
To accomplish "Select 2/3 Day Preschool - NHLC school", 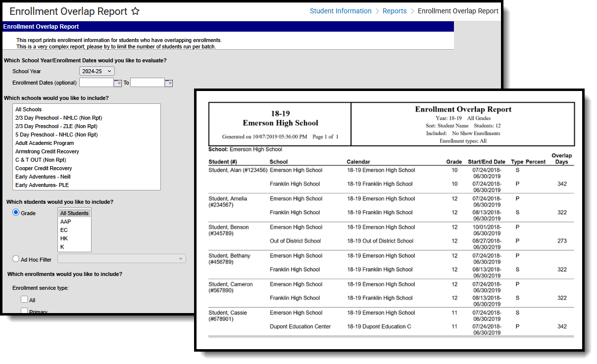I will [x=87, y=118].
